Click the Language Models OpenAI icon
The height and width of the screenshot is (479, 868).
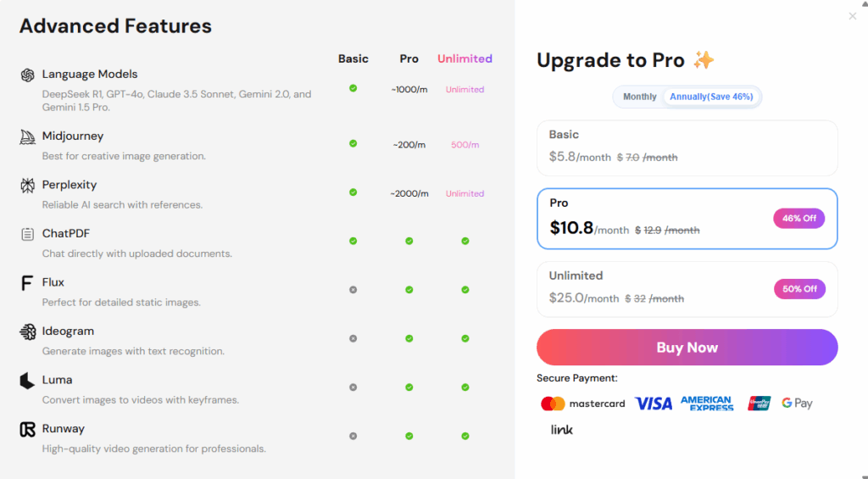[x=27, y=75]
